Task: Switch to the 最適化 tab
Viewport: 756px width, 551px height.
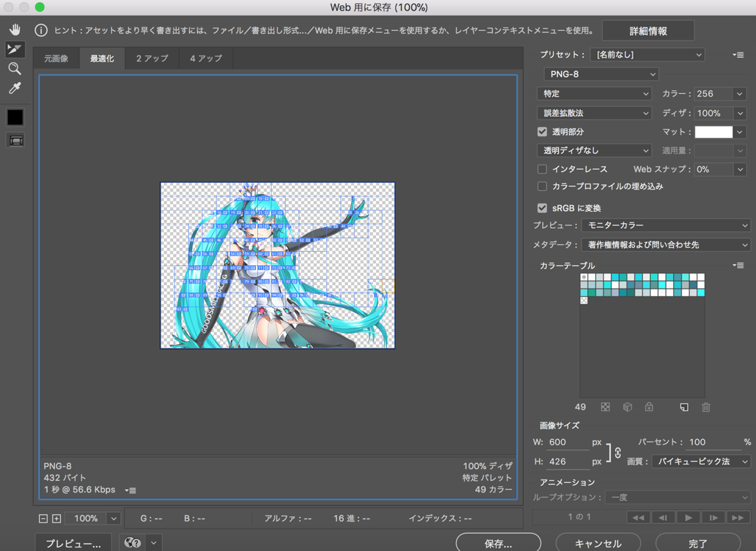Action: click(102, 58)
